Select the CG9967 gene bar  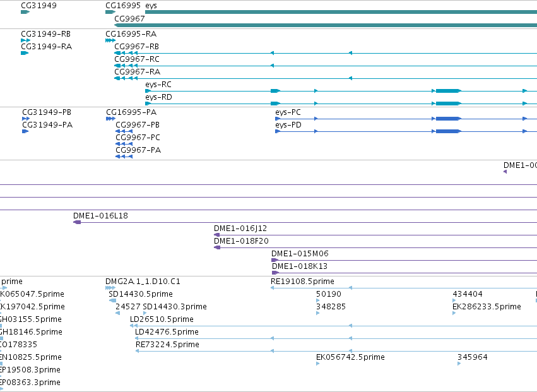point(326,25)
